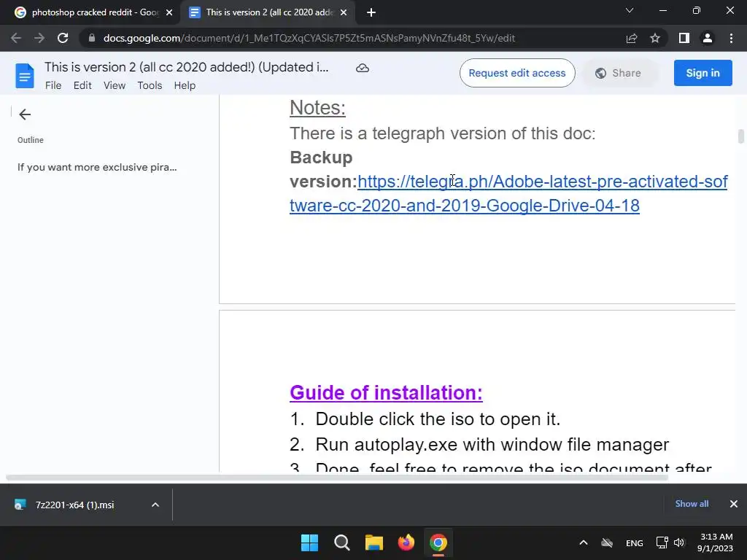Click the Double click the iso line

[x=438, y=419]
